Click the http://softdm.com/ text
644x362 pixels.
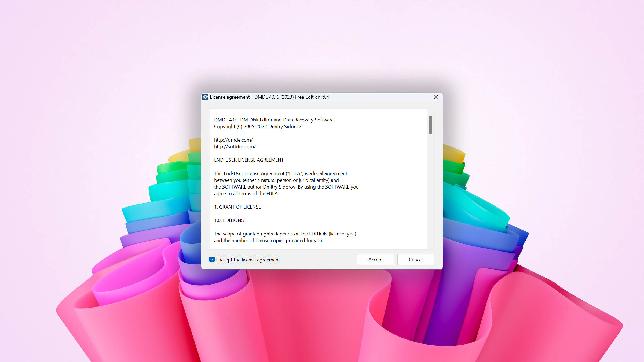235,147
